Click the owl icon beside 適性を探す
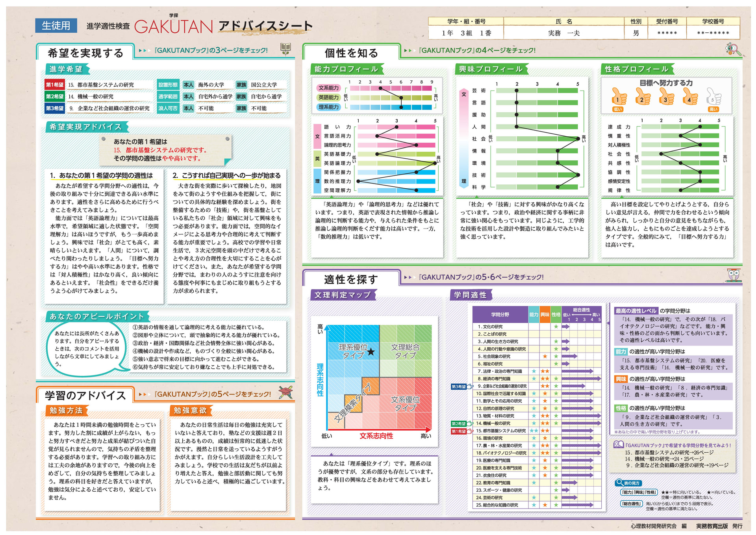 733,275
